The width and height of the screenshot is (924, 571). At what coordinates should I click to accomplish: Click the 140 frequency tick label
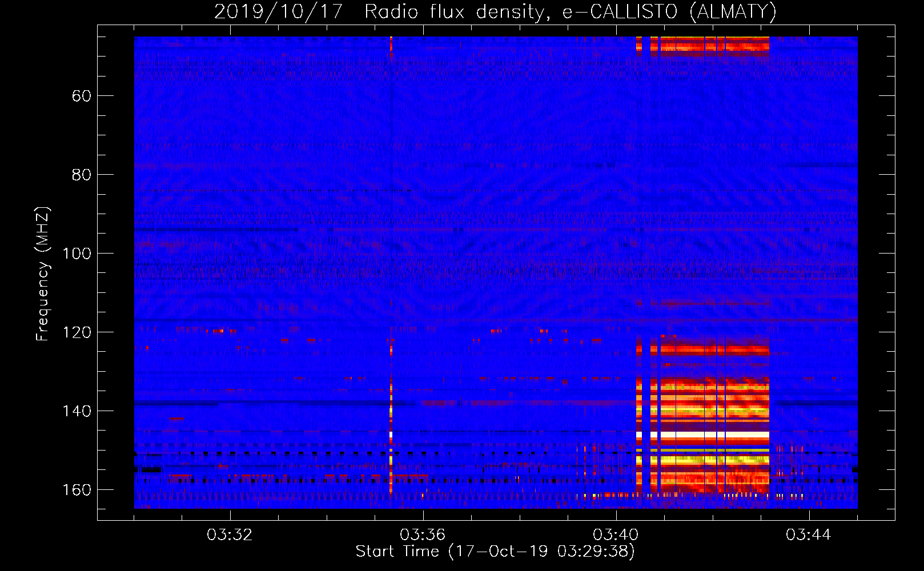click(x=77, y=411)
